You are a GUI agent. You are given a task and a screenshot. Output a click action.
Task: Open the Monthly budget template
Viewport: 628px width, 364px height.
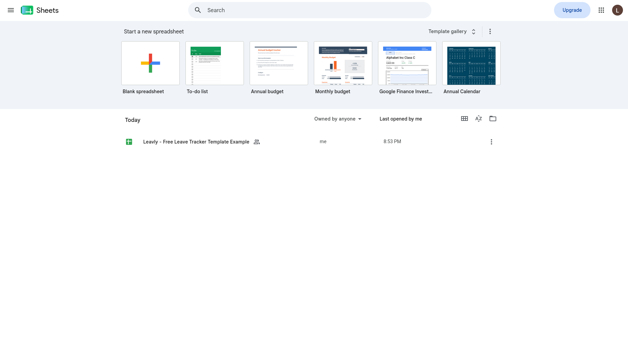click(x=343, y=63)
